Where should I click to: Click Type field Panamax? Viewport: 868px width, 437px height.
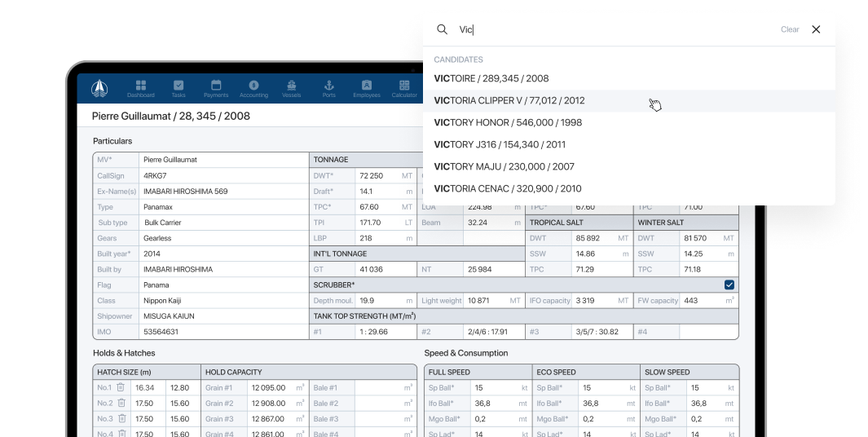click(223, 206)
